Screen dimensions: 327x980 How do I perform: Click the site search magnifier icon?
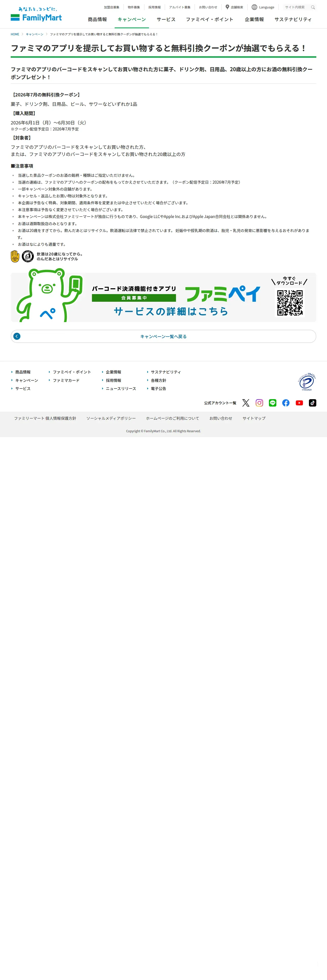point(313,7)
